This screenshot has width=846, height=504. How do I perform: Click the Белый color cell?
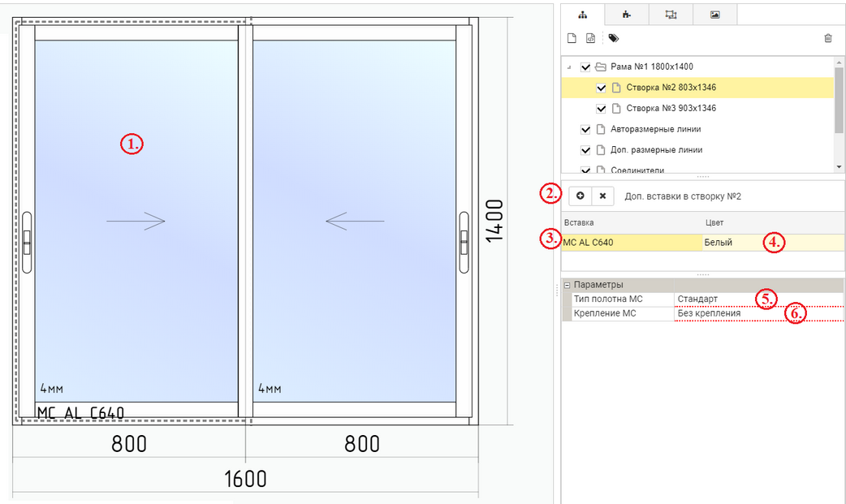click(773, 243)
